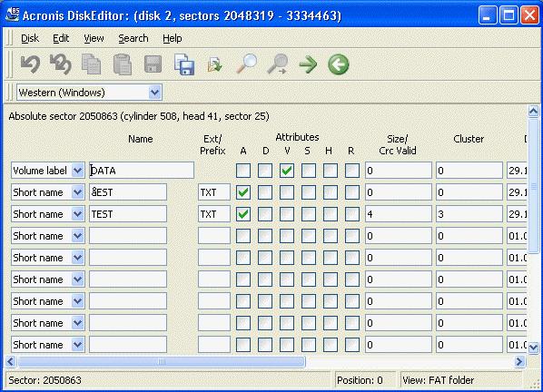Click the Read from file icon
This screenshot has height=392, width=543.
[x=214, y=65]
